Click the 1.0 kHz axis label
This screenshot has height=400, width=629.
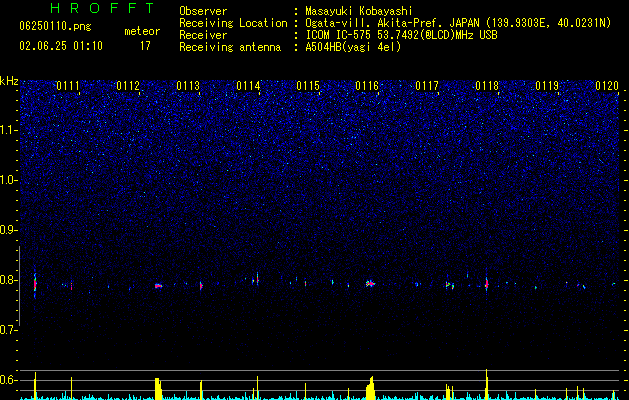(x=9, y=180)
